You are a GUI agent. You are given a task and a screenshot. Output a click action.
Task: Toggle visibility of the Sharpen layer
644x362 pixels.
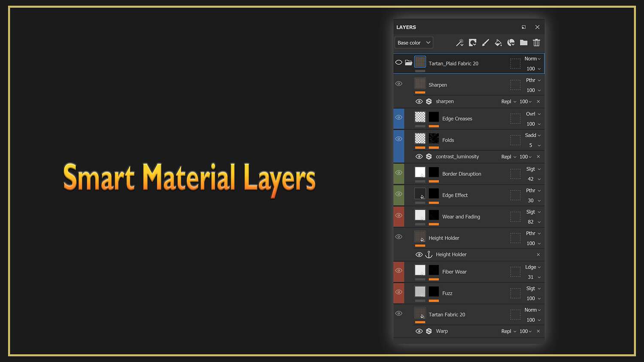[x=399, y=84]
